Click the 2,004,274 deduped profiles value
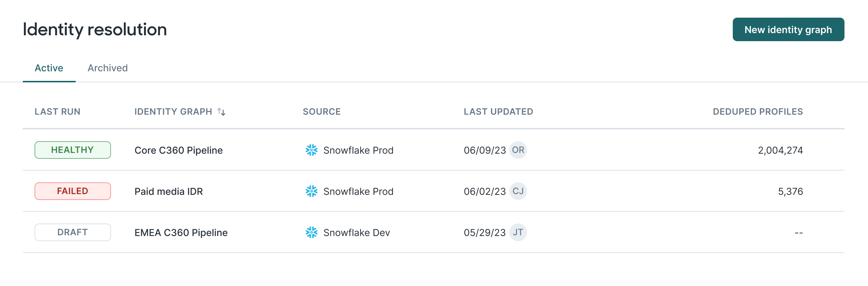Screen dimensions: 868x286 [x=780, y=150]
